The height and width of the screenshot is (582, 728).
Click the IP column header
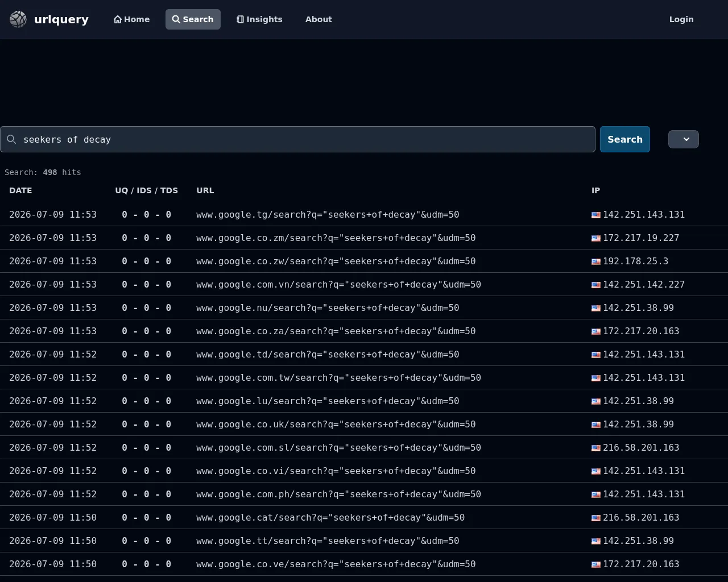(x=595, y=190)
